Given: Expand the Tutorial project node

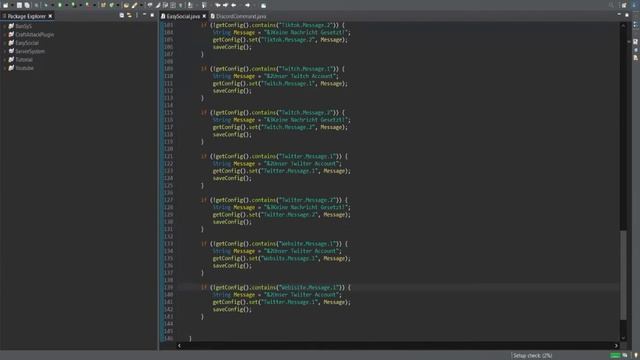Looking at the screenshot, I should 5,60.
